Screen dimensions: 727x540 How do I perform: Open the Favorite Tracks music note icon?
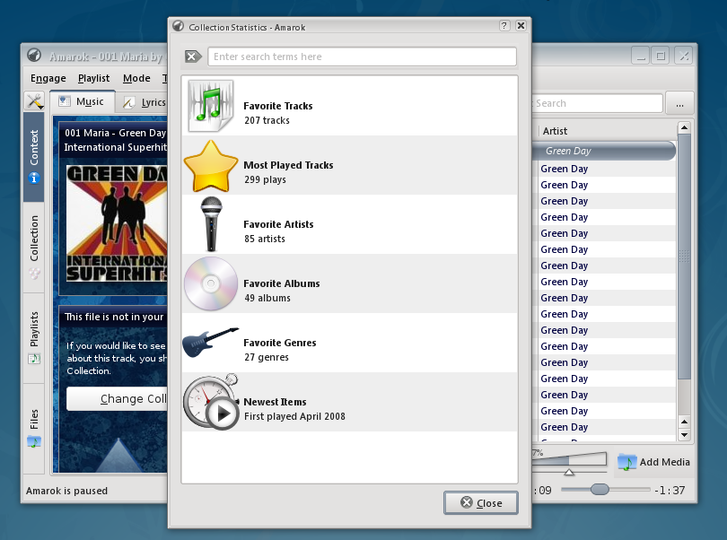pyautogui.click(x=211, y=106)
